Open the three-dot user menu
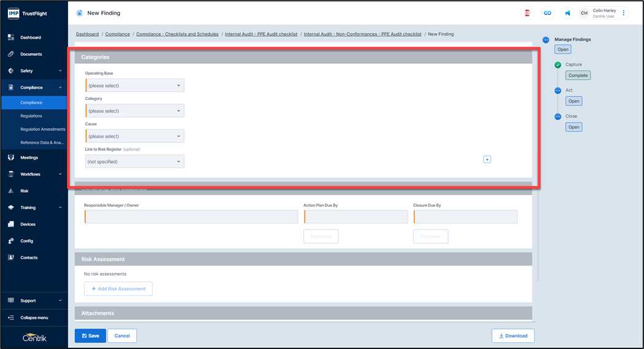 [x=624, y=13]
